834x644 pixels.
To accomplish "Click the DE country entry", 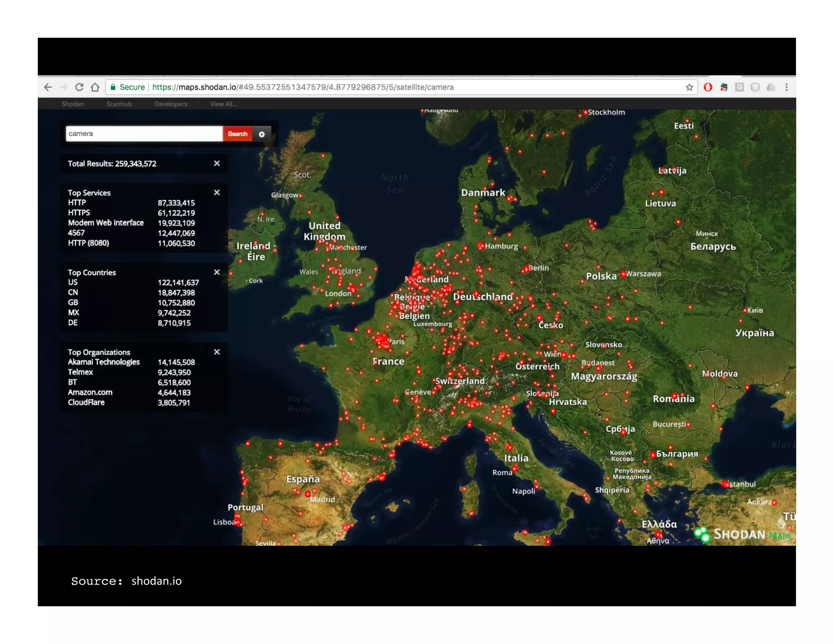I will coord(129,323).
